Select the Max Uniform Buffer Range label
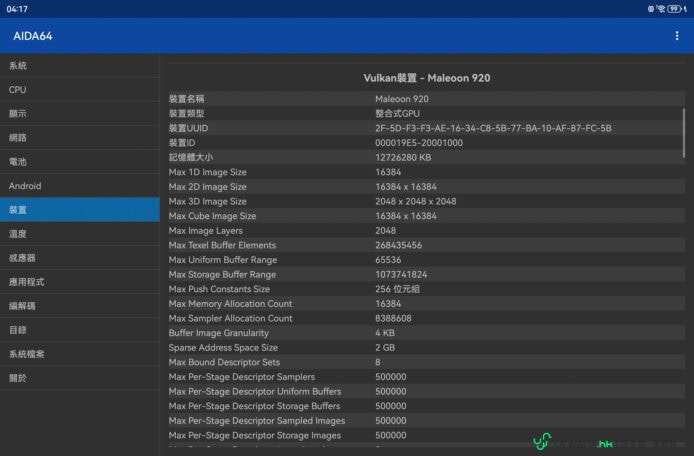 223,259
